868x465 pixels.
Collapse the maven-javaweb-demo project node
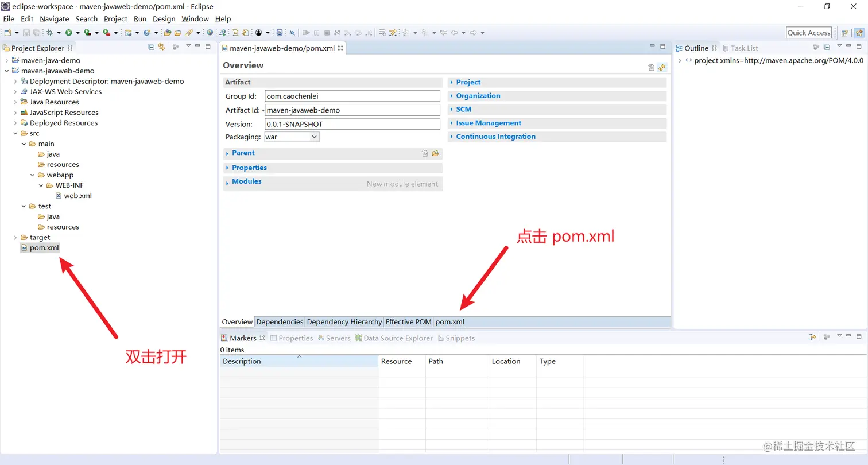point(6,71)
